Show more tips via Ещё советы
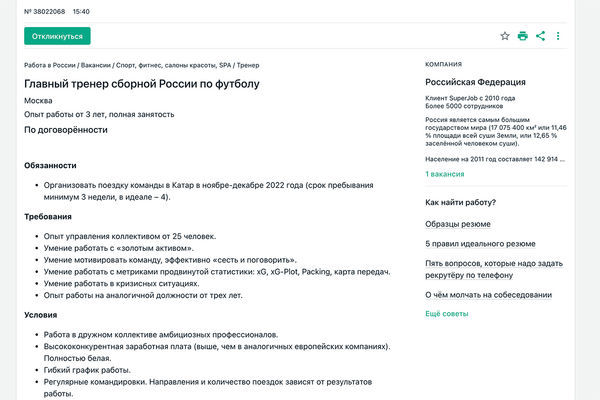Viewport: 600px width, 400px height. (x=446, y=314)
